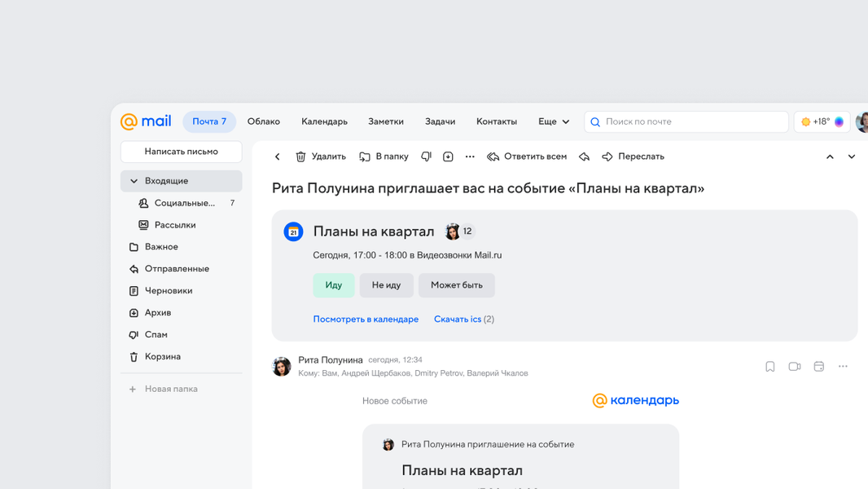Click the Кому recipients line
The height and width of the screenshot is (489, 868).
click(x=413, y=373)
